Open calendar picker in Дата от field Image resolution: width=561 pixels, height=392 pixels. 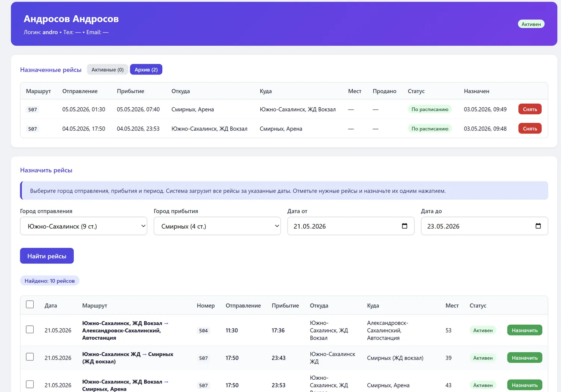point(404,226)
